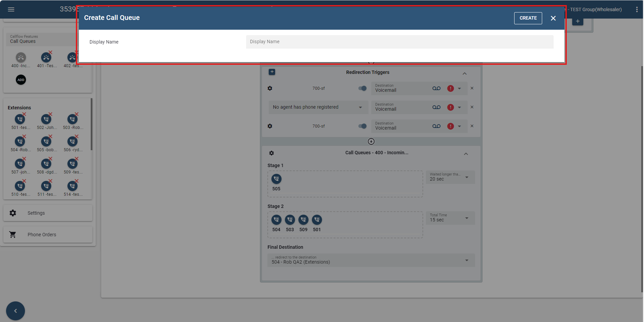Toggle the first 700-sf trigger switch
Viewport: 644px width, 322px height.
click(362, 88)
